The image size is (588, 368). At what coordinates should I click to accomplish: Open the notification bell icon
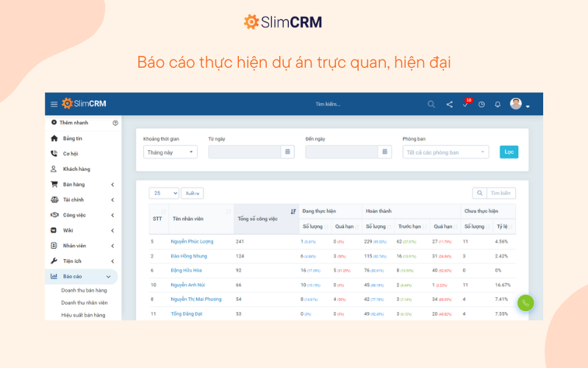click(498, 105)
